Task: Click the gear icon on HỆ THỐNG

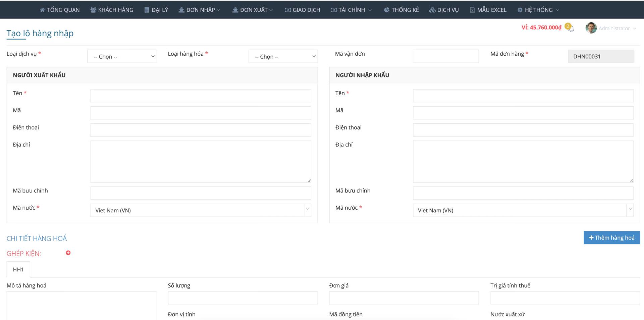Action: [x=520, y=10]
